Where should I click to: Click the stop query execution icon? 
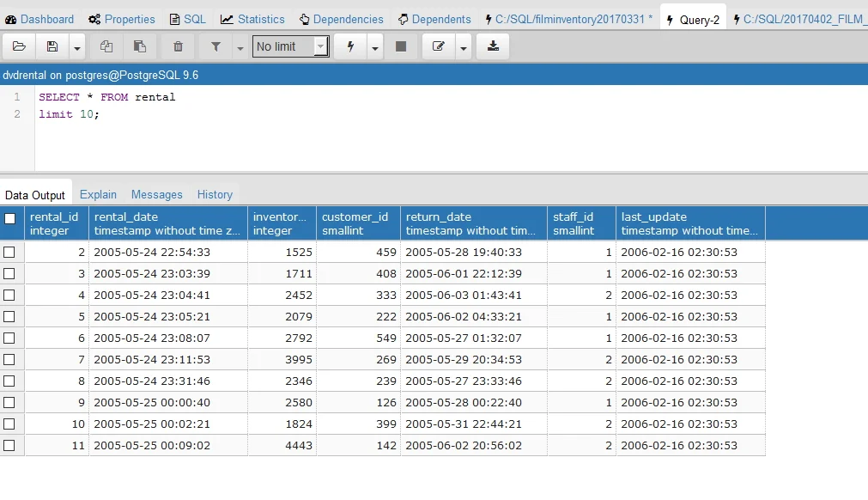(x=401, y=46)
